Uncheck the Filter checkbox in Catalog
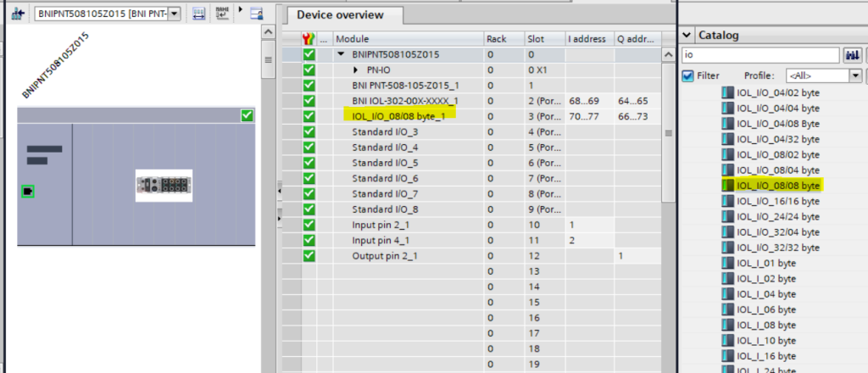Viewport: 868px width, 373px height. click(688, 75)
